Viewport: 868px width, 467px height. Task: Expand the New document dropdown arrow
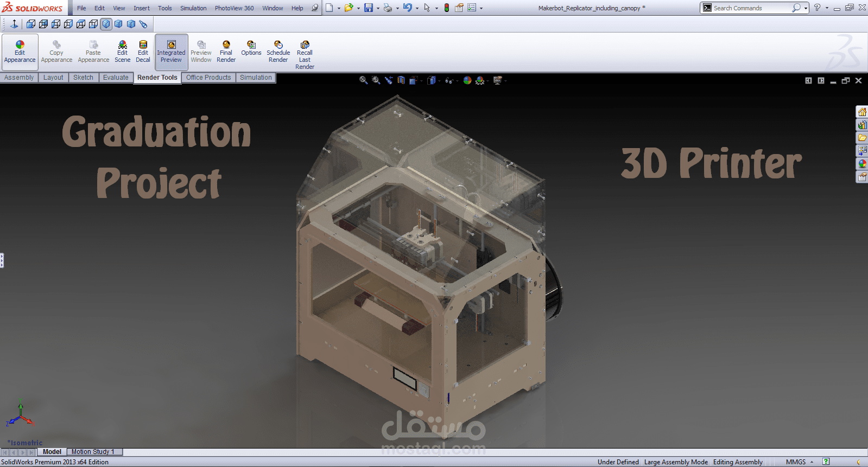tap(339, 8)
